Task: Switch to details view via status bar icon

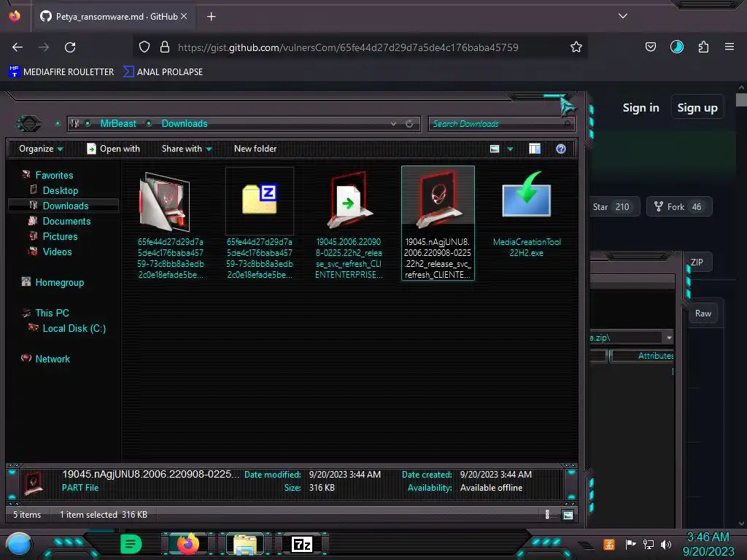Action: [547, 514]
